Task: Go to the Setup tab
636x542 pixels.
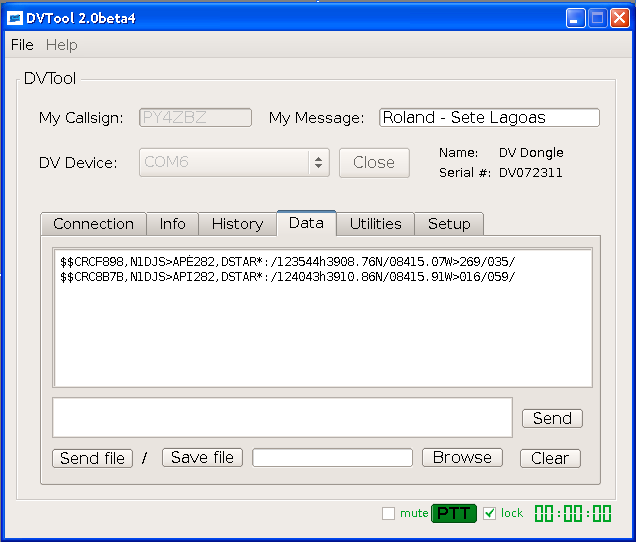Action: click(449, 224)
